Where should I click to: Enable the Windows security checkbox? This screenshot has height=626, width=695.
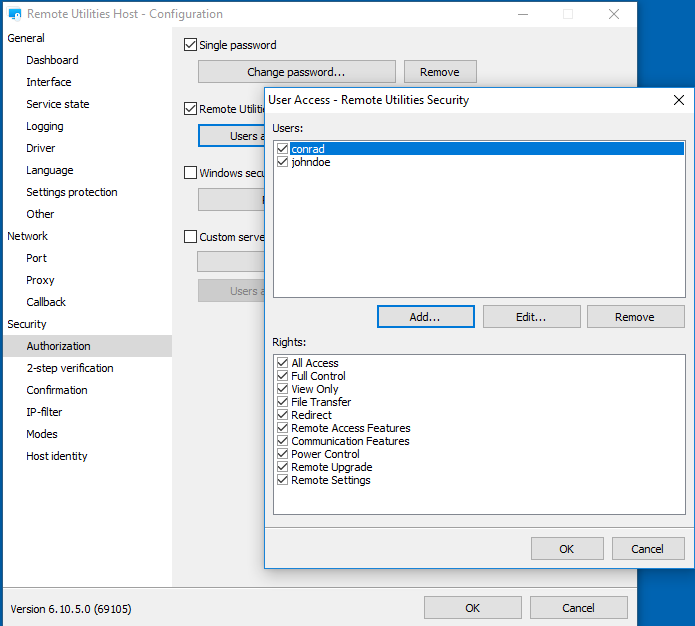tap(191, 173)
